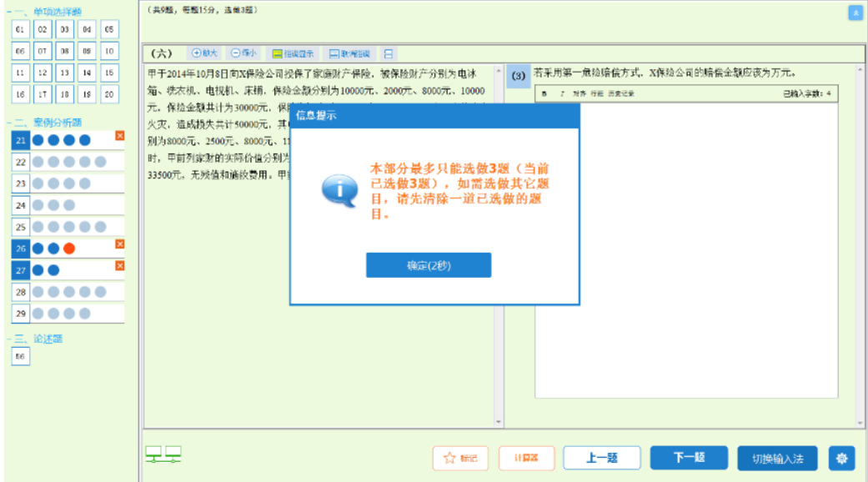Click the network computers status icon
The image size is (868, 482).
click(163, 454)
